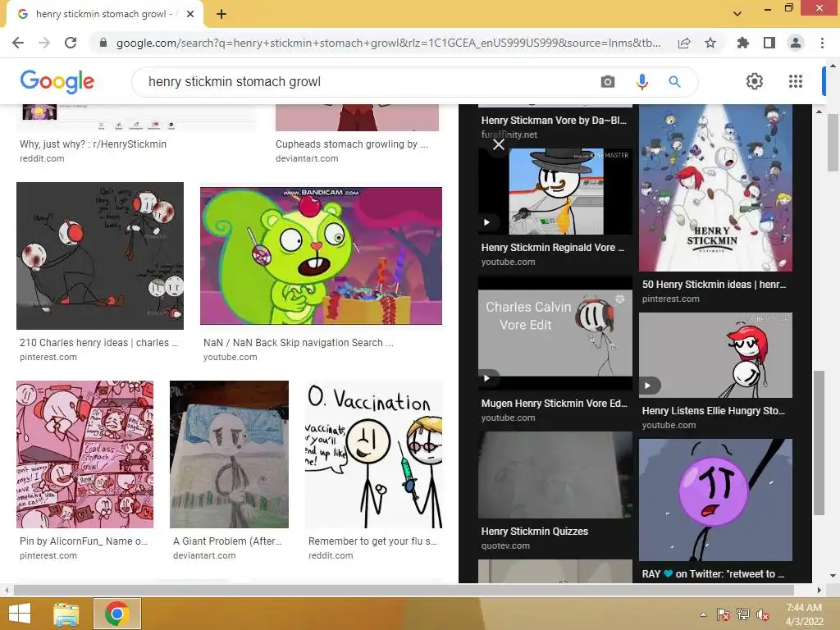Open NaN / NaN Back Skip navigation link
The image size is (840, 630).
point(299,343)
